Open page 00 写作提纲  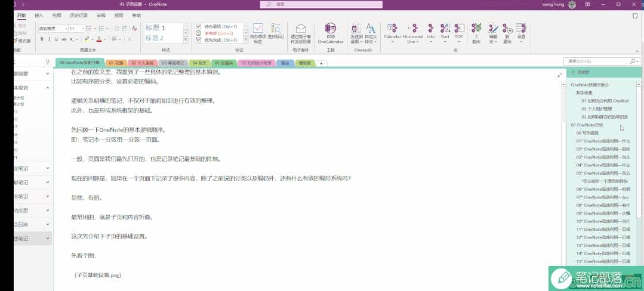(588, 133)
